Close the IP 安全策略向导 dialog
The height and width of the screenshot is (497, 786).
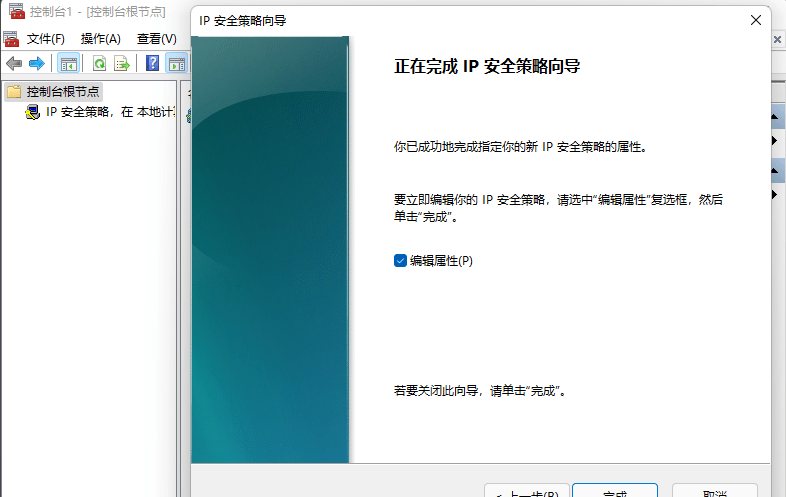click(x=756, y=20)
